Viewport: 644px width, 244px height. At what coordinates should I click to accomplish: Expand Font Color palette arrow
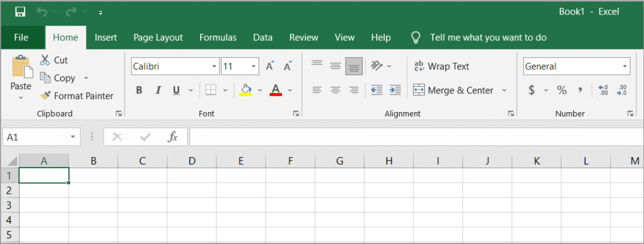290,90
